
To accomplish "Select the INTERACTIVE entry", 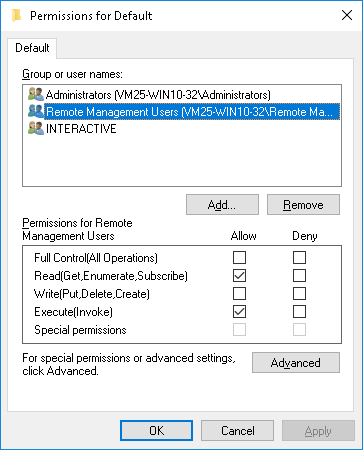I will (81, 129).
